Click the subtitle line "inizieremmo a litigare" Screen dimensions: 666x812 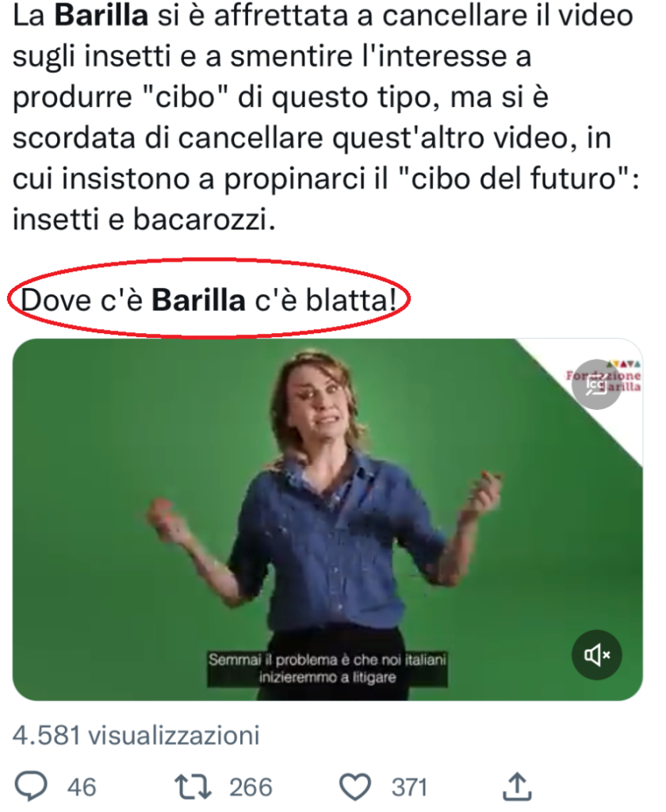[x=327, y=677]
